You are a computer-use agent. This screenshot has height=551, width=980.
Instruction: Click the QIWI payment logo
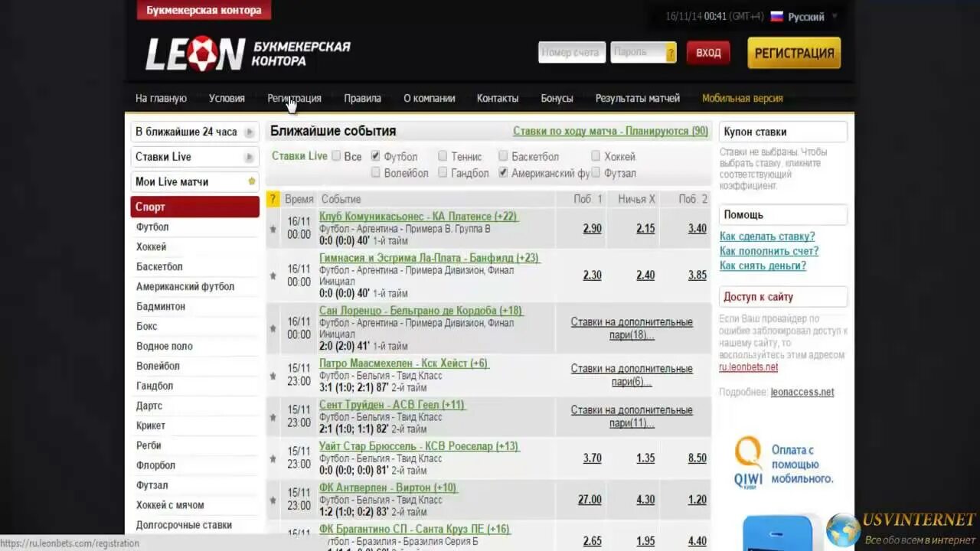748,462
